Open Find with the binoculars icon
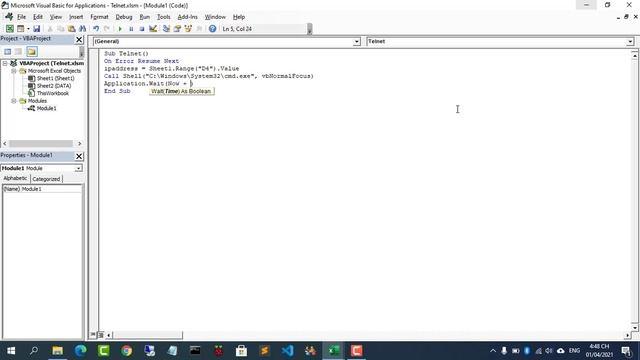640x360 pixels. coord(82,29)
